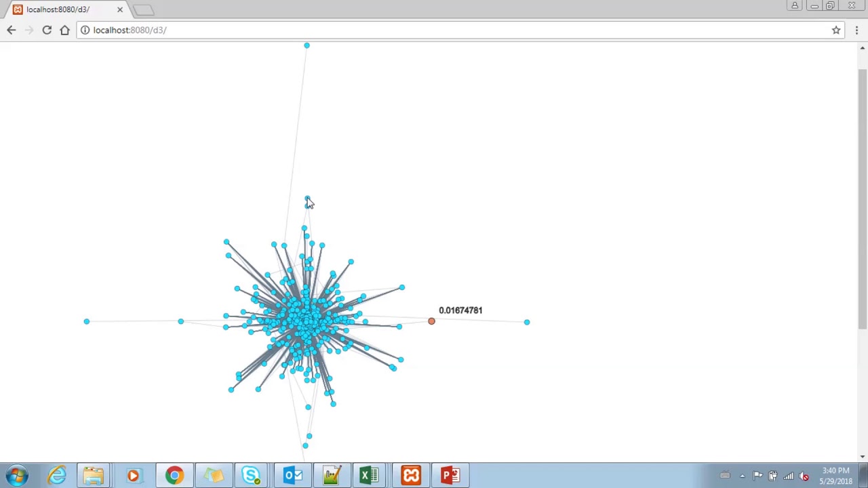Open Excel from the taskbar
The image size is (868, 488).
[x=369, y=475]
